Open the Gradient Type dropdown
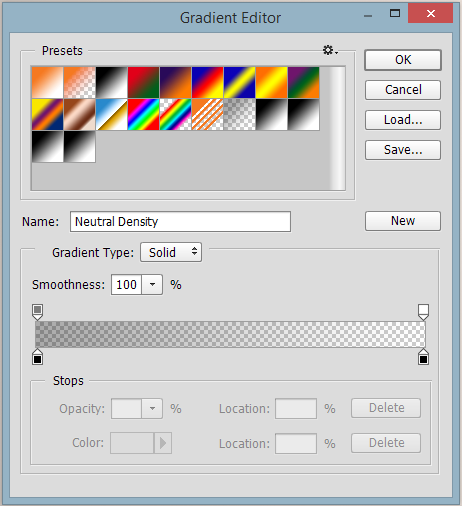Viewport: 462px width, 506px height. [x=171, y=252]
